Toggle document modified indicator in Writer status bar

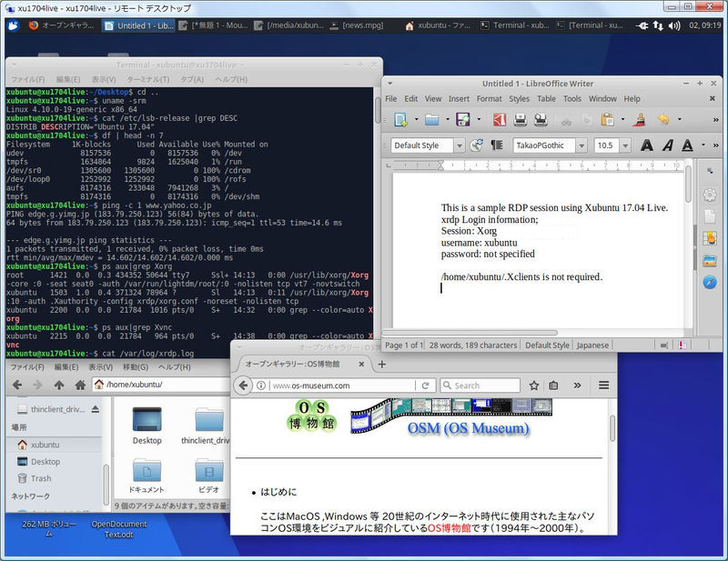click(682, 346)
